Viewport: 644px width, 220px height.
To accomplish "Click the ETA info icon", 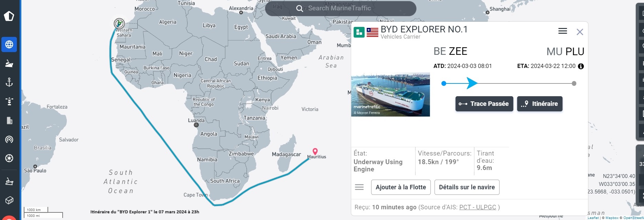I will tap(581, 66).
